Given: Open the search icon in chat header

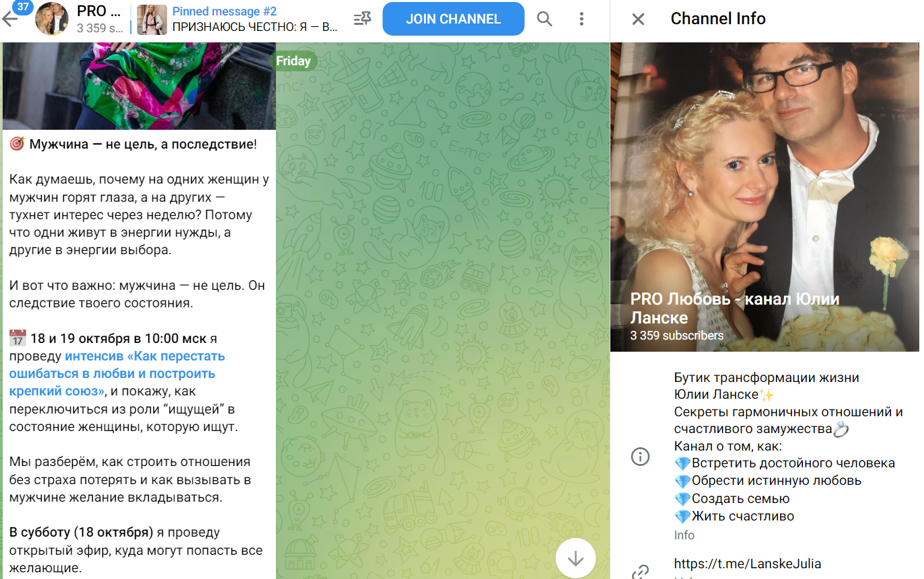Looking at the screenshot, I should (544, 19).
